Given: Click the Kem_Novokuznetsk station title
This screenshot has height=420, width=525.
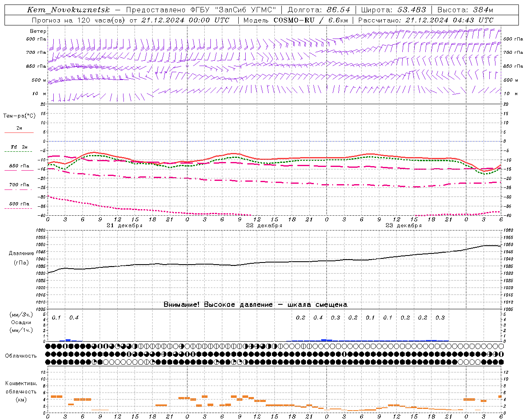Looking at the screenshot, I should pos(68,10).
